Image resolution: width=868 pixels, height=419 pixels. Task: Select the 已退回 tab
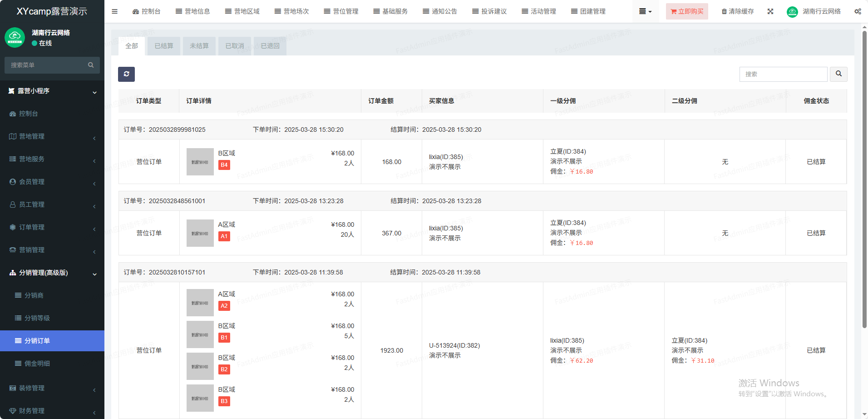[270, 46]
